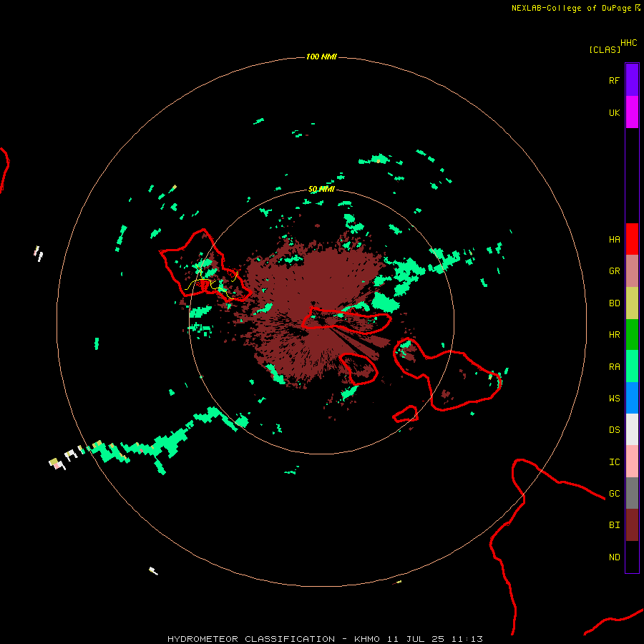This screenshot has width=644, height=644.
Task: Click the HA red legend swatch
Action: tap(632, 239)
